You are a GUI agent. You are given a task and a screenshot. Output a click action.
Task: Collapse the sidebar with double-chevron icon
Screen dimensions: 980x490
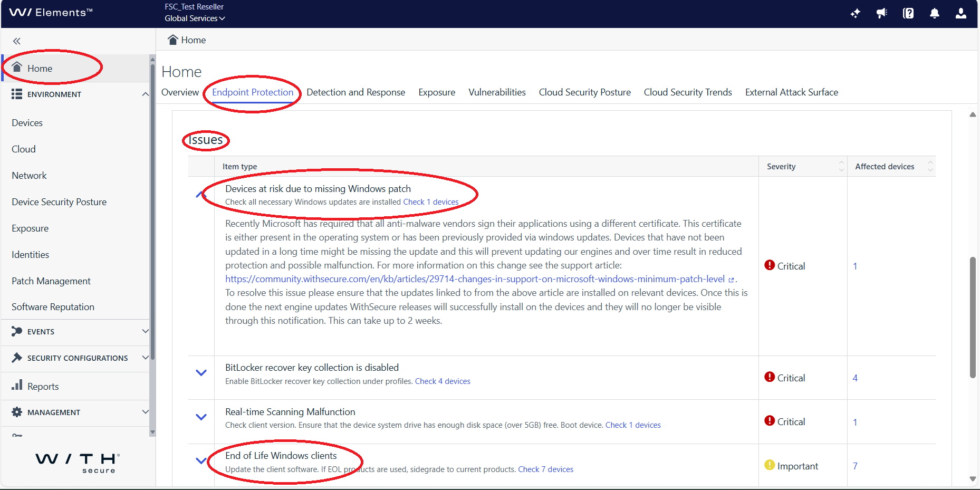[x=17, y=41]
